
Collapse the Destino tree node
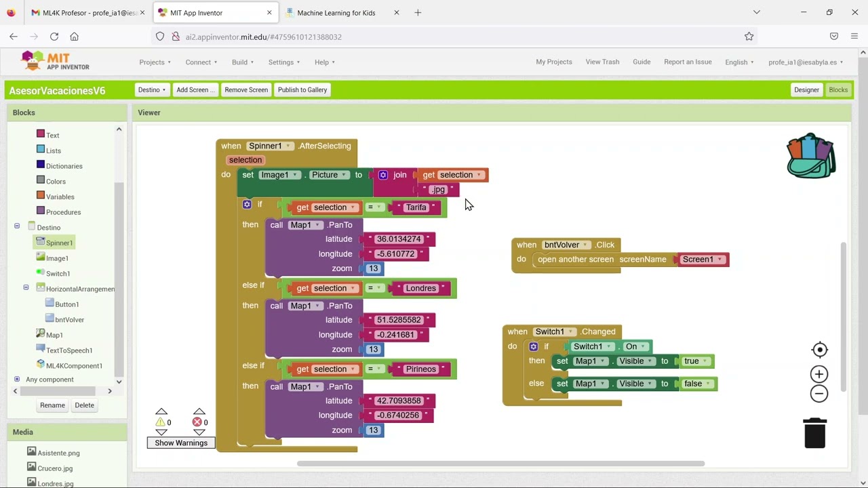pyautogui.click(x=17, y=226)
